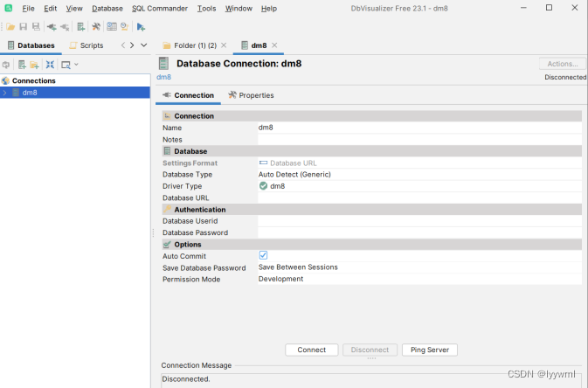Click the filter search box icon

point(66,65)
